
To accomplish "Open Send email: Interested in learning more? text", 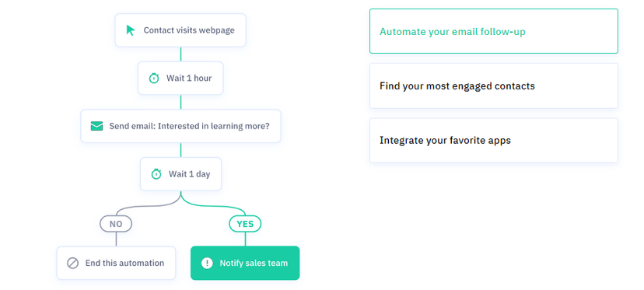I will tap(189, 126).
